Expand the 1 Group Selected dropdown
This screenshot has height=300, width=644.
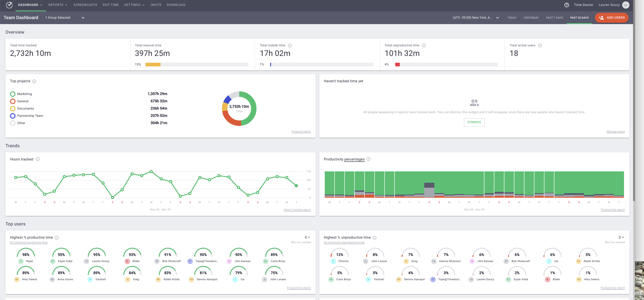(65, 18)
